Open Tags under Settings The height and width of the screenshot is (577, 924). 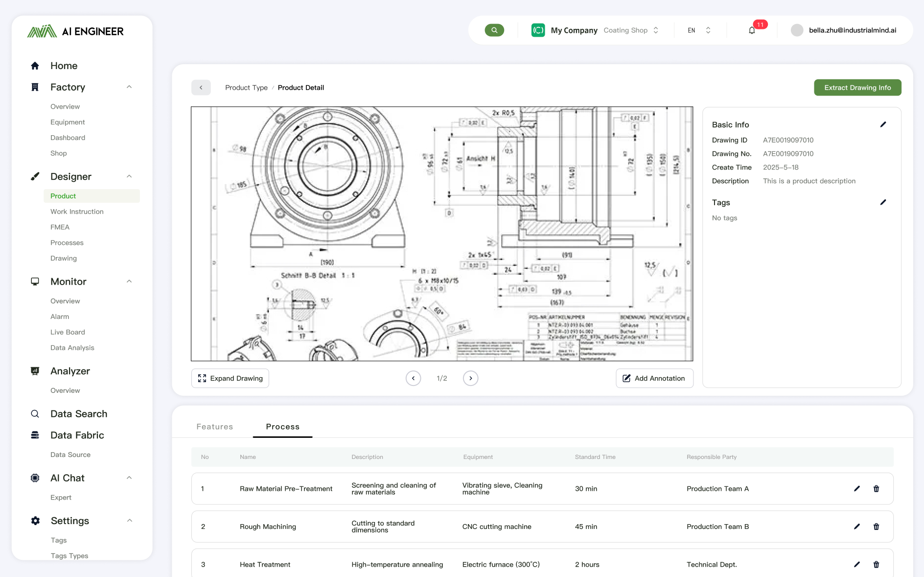tap(59, 540)
